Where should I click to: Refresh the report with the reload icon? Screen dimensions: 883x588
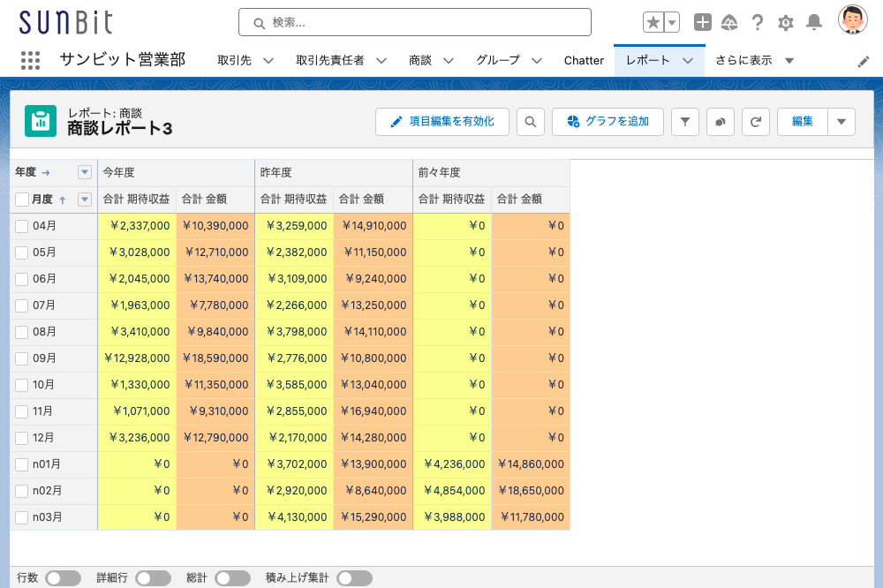click(x=756, y=122)
